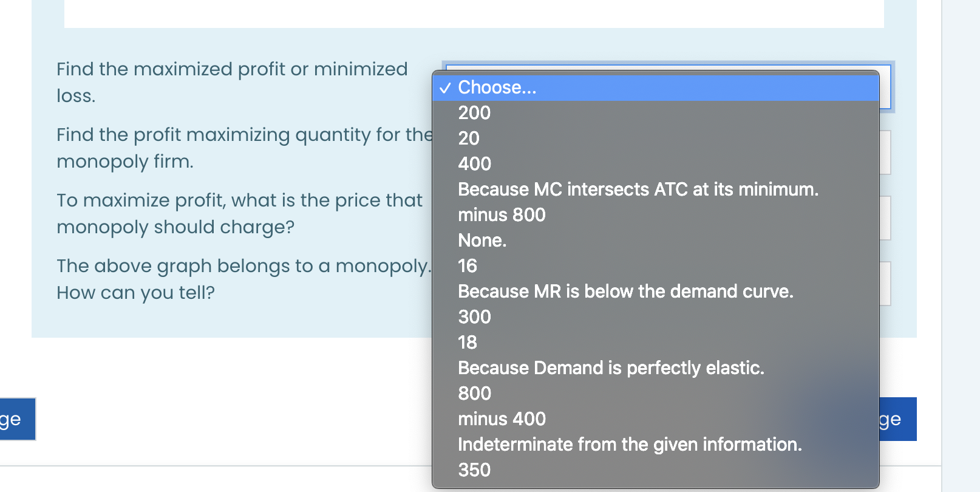Select 'Because MR is below the demand curve.'
Image resolution: width=980 pixels, height=492 pixels.
point(625,292)
